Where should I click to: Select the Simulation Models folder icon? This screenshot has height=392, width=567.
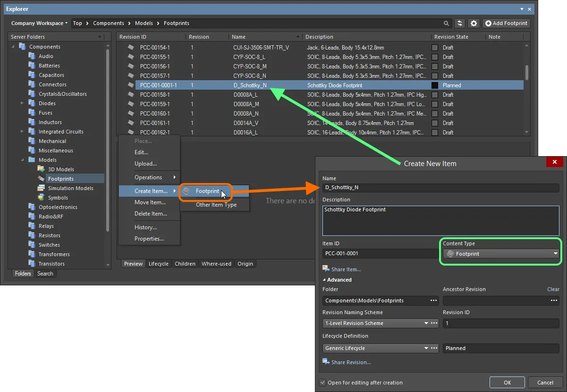pos(41,188)
